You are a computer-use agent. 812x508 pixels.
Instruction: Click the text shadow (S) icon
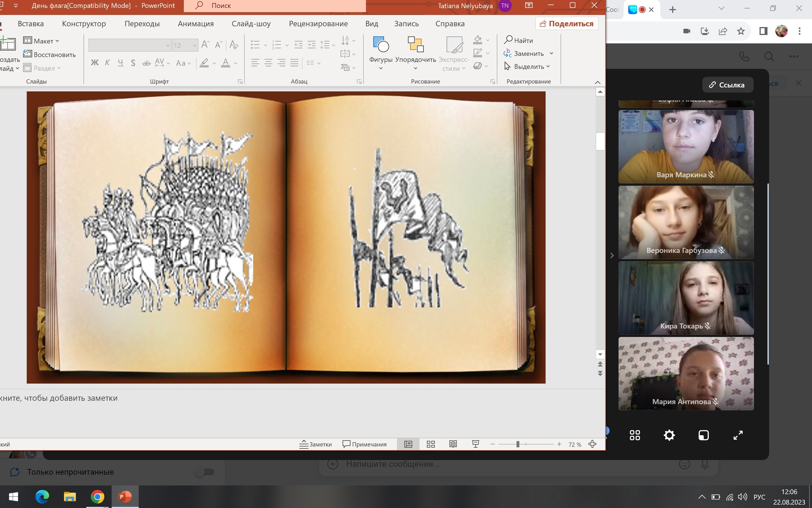133,63
